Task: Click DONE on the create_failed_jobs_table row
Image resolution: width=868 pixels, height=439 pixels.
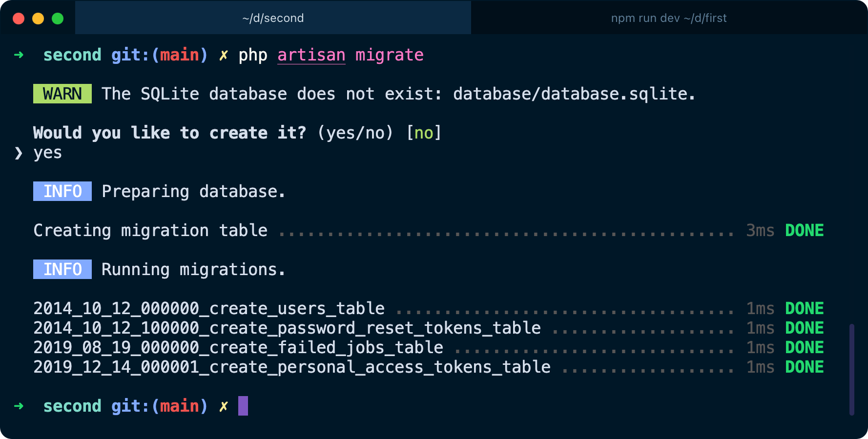Action: (x=804, y=347)
